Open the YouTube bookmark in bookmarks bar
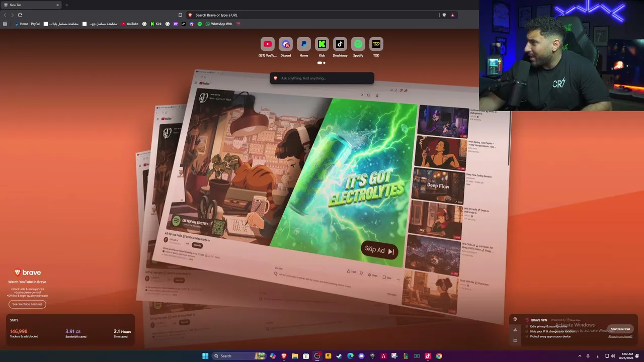 [x=130, y=24]
